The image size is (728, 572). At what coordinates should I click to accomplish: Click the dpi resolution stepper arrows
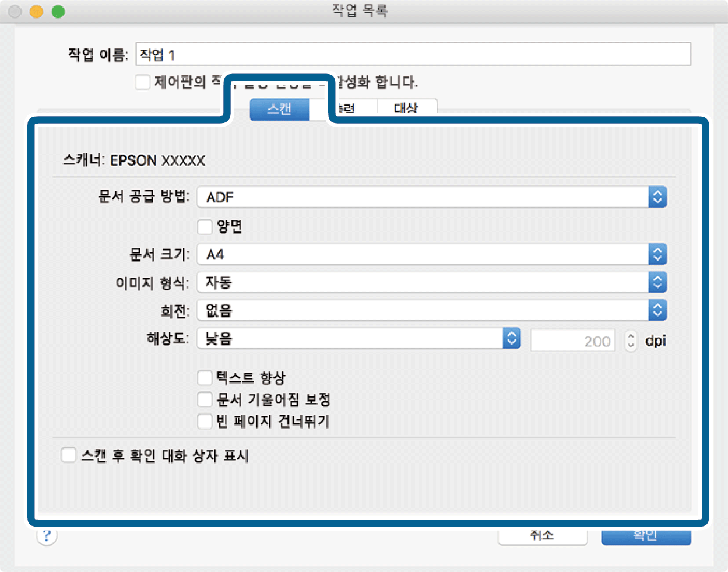pos(631,341)
